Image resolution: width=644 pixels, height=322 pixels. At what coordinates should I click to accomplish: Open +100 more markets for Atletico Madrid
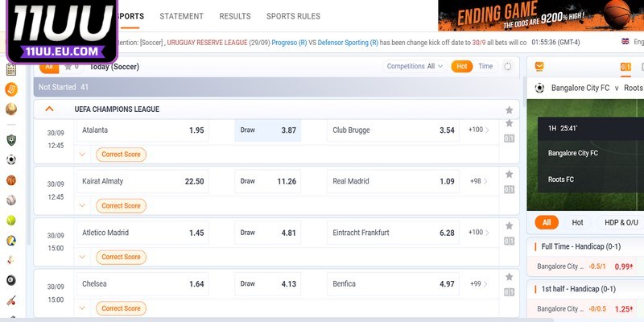[479, 233]
